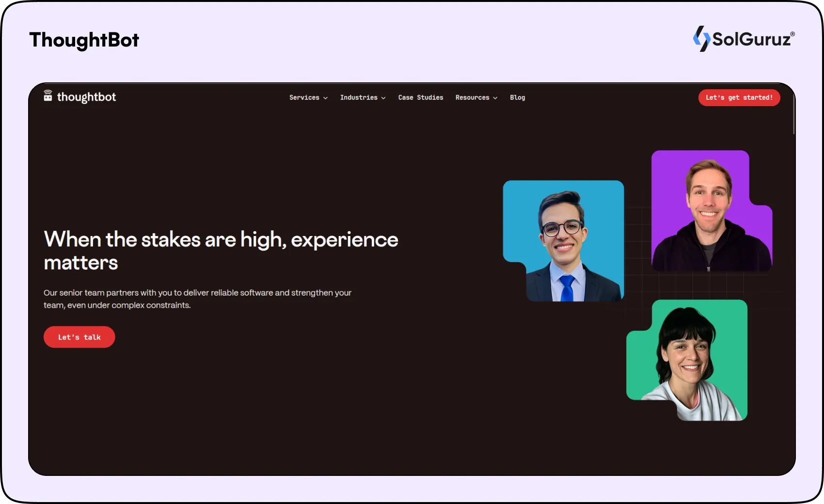Click the Resources chevron arrow

(495, 98)
